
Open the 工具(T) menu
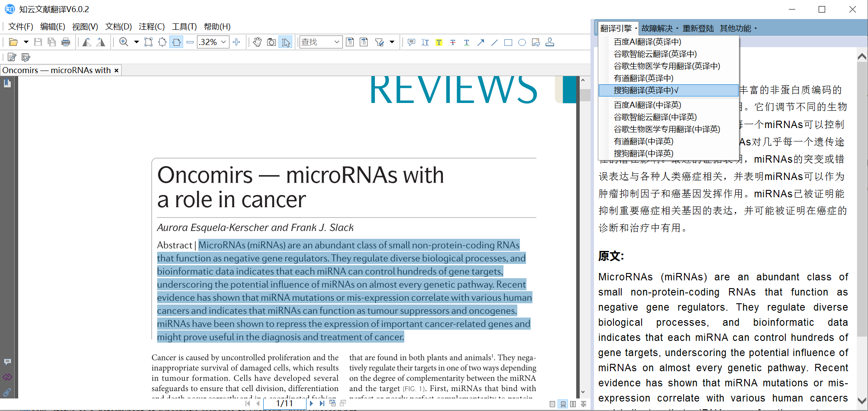click(x=184, y=26)
